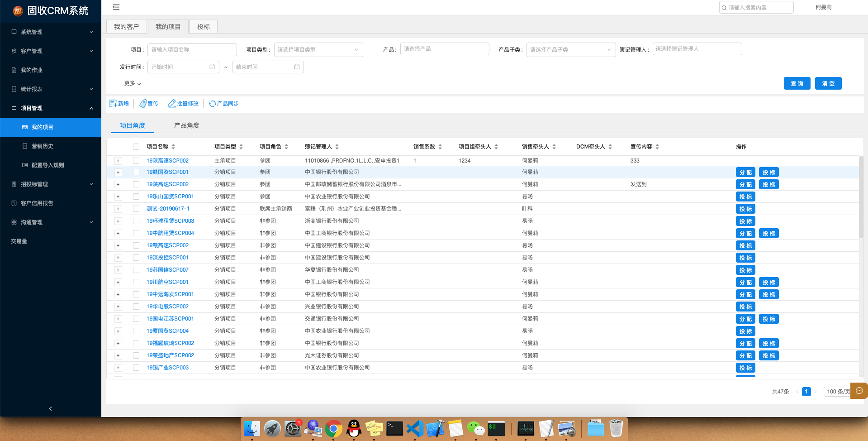
Task: Click the hamburger collapse icon at top
Action: click(x=115, y=7)
